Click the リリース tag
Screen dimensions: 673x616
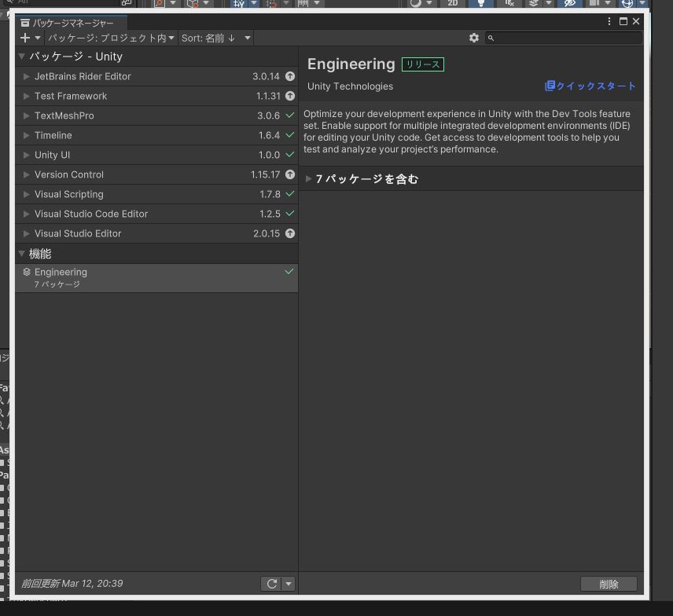pos(423,64)
